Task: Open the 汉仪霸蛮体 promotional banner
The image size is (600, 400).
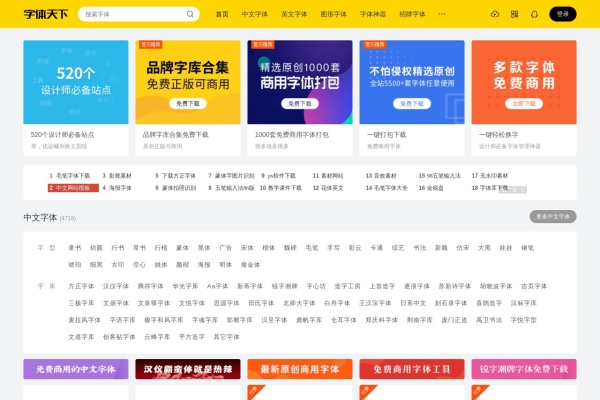Action: click(188, 369)
